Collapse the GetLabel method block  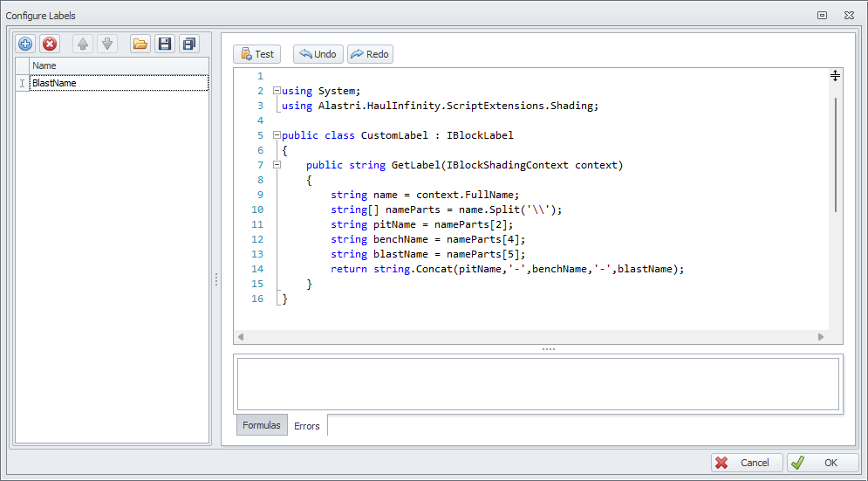click(x=277, y=165)
